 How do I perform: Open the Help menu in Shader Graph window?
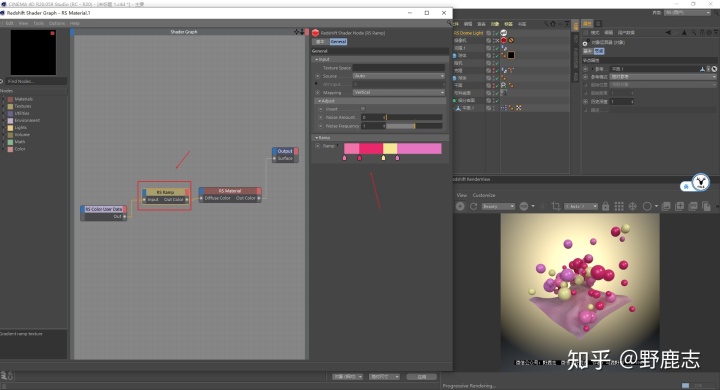pyautogui.click(x=74, y=23)
